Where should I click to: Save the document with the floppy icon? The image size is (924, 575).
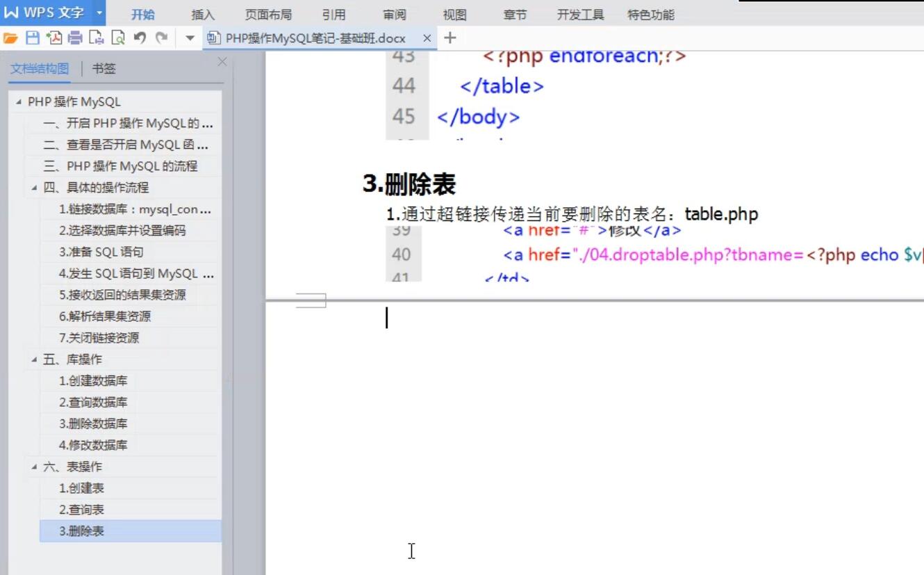(32, 38)
